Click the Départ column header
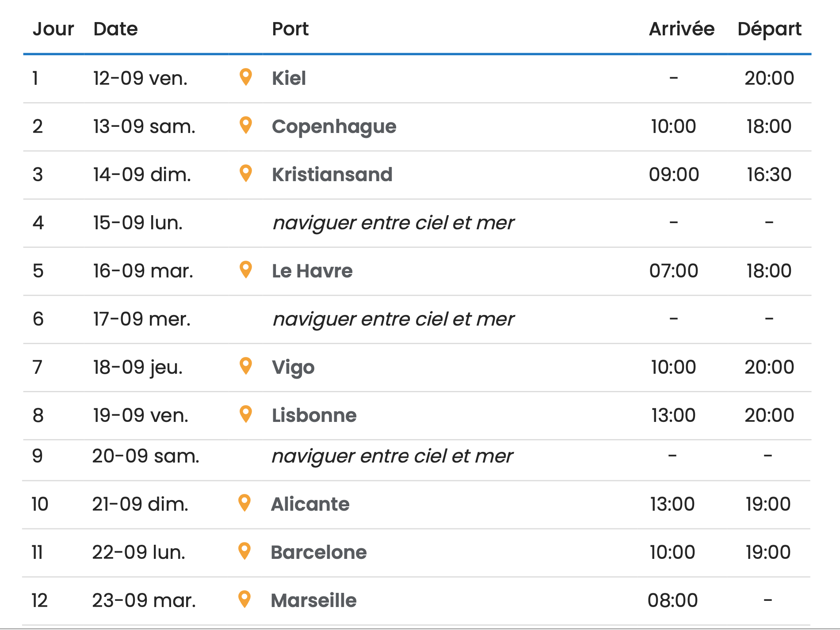The width and height of the screenshot is (840, 630). click(769, 29)
